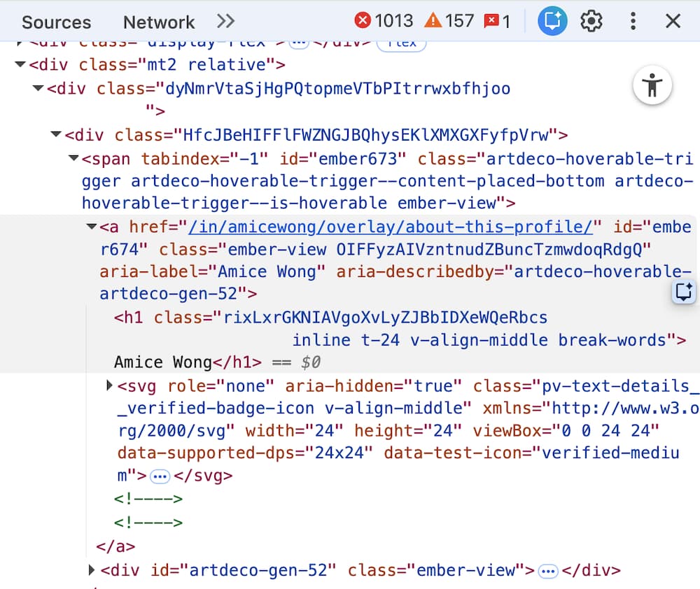Click the Ask AI icon beside selected node
700x589 pixels.
[683, 292]
